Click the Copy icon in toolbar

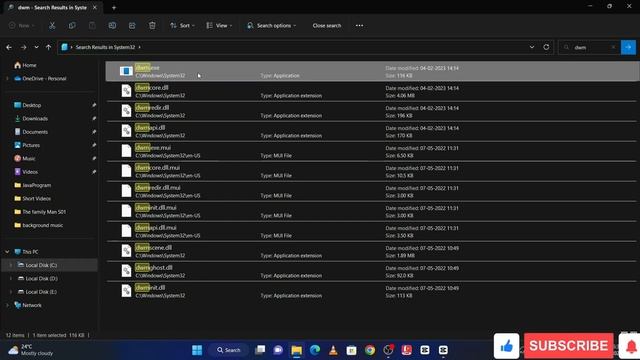72,25
